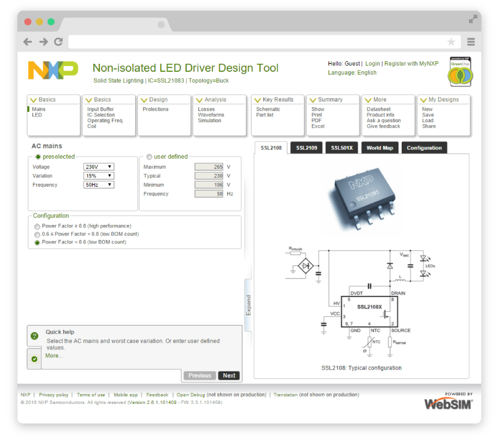The height and width of the screenshot is (448, 498).
Task: Open the Mains menu item
Action: pos(39,109)
